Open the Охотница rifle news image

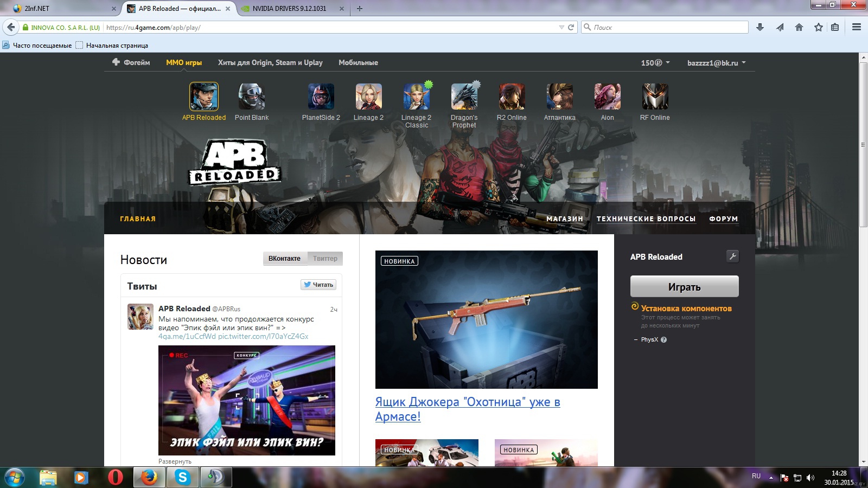coord(487,319)
